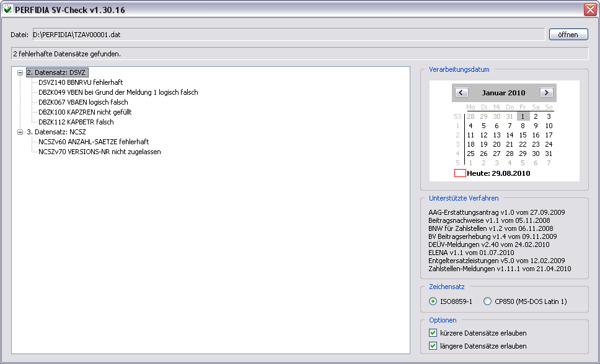Select January 1 in the calendar
This screenshot has width=600, height=364.
pos(523,116)
